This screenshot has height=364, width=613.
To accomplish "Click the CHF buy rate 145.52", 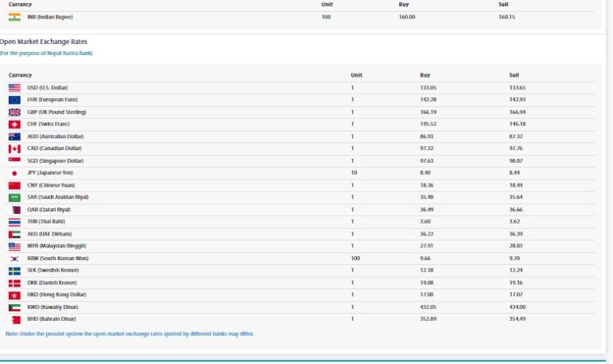I will point(428,124).
